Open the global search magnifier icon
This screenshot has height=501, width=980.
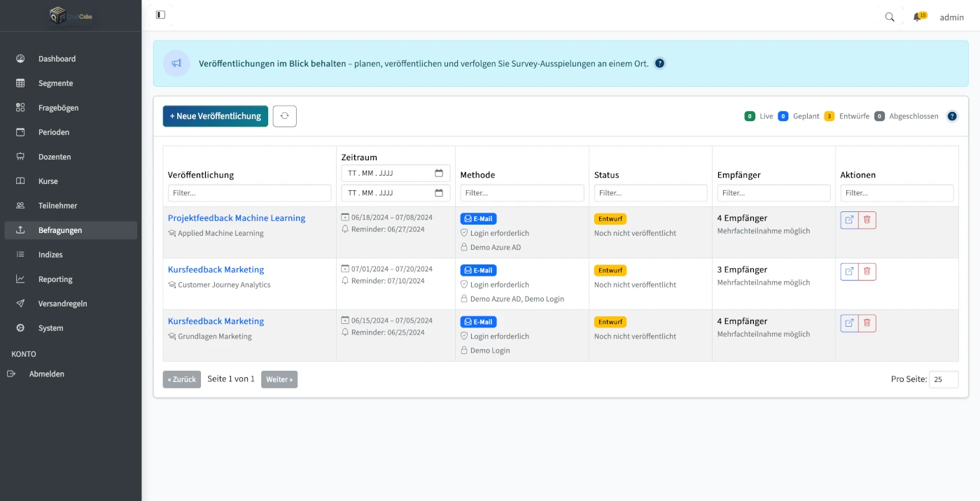890,17
